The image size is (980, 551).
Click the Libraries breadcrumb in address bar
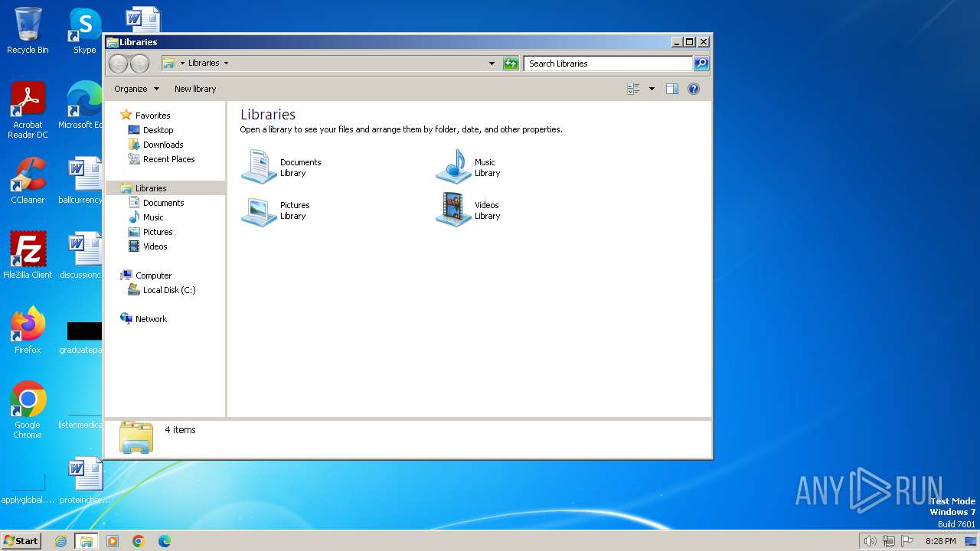204,64
